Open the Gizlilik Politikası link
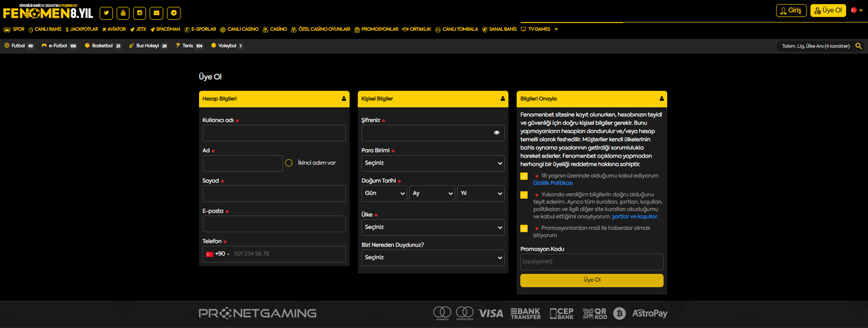 coord(553,183)
